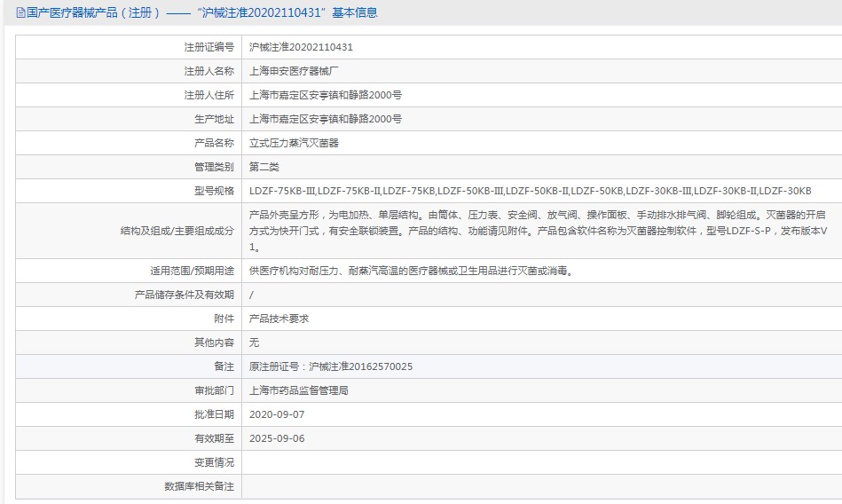
Task: Click the 审批部门 label
Action: coord(214,390)
